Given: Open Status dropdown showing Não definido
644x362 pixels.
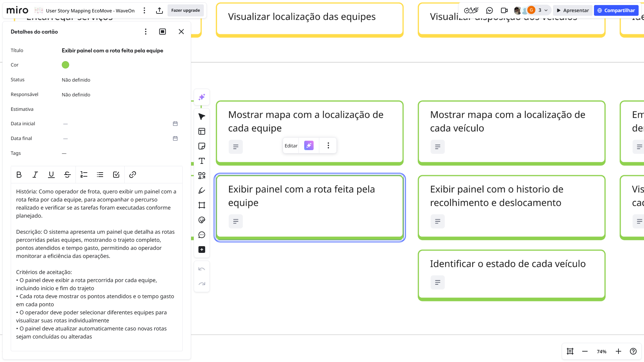Looking at the screenshot, I should [76, 80].
